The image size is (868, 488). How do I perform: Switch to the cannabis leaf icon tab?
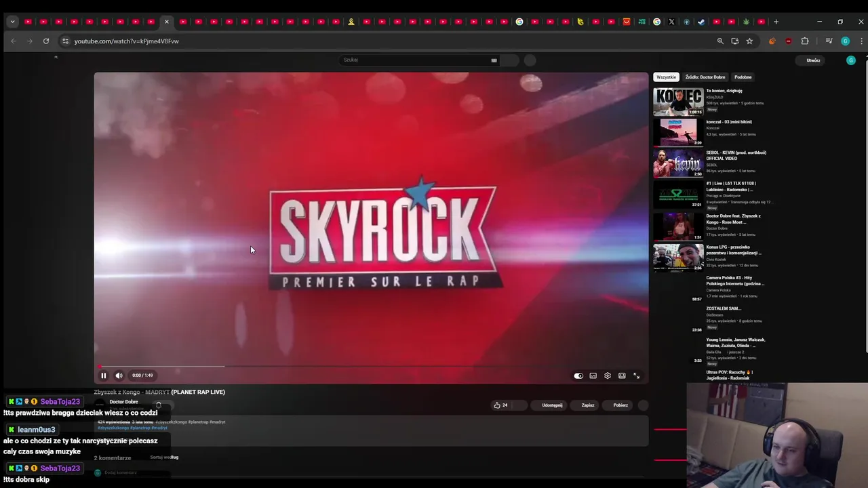(747, 22)
